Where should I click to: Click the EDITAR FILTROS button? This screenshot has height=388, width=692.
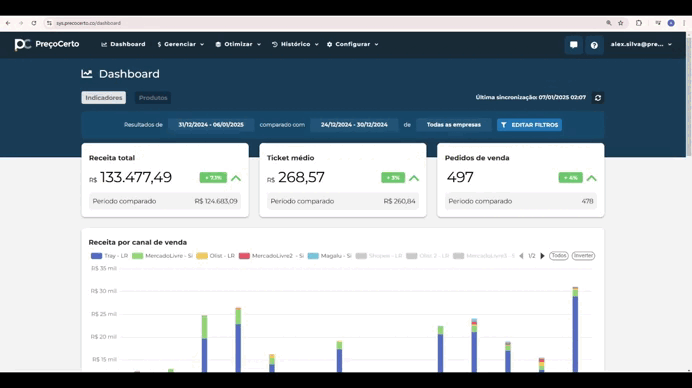529,125
